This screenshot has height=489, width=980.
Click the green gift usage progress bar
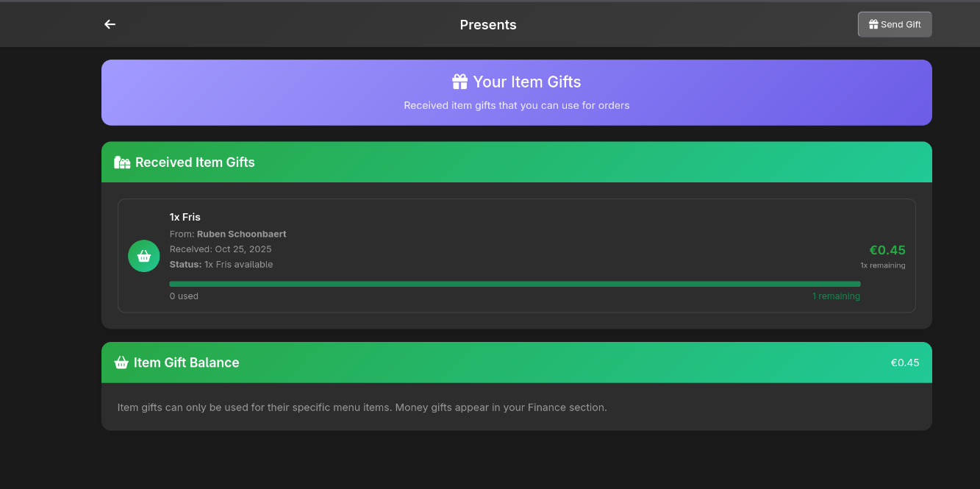click(x=515, y=284)
